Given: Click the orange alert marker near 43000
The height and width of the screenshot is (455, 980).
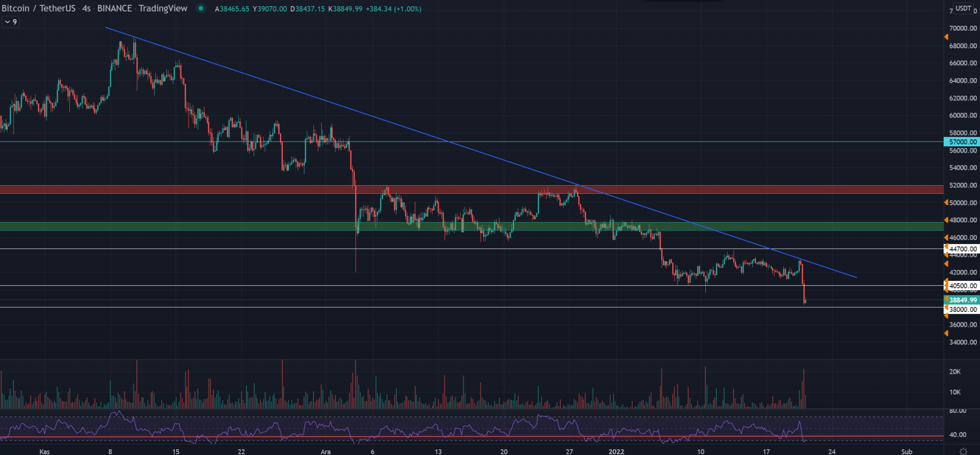Looking at the screenshot, I should tap(946, 264).
